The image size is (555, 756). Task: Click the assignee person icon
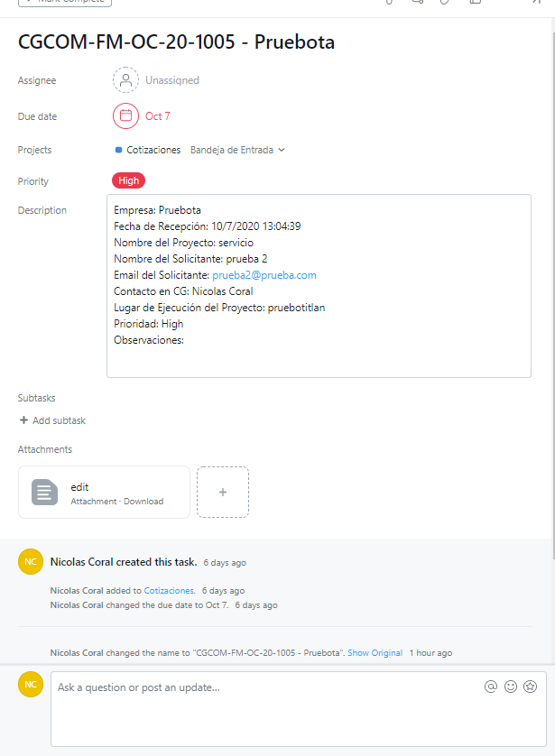point(125,80)
